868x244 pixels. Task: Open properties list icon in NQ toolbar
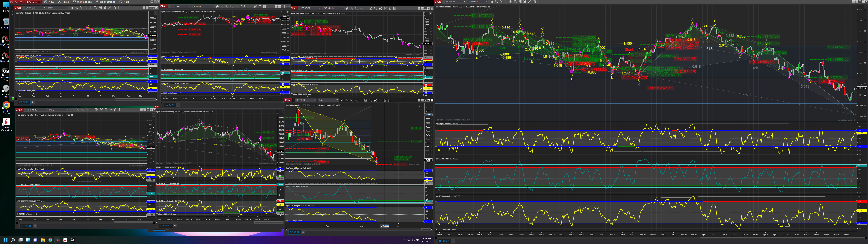[539, 2]
